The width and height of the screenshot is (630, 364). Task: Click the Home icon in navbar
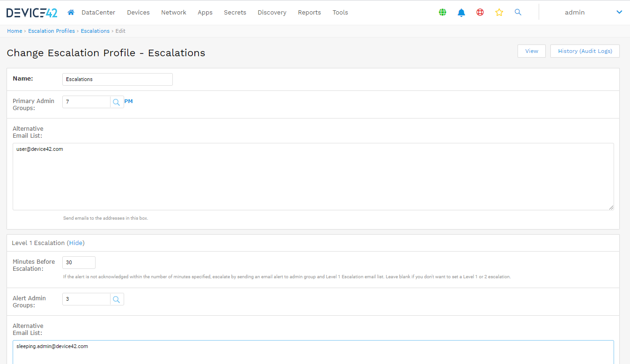click(x=71, y=13)
